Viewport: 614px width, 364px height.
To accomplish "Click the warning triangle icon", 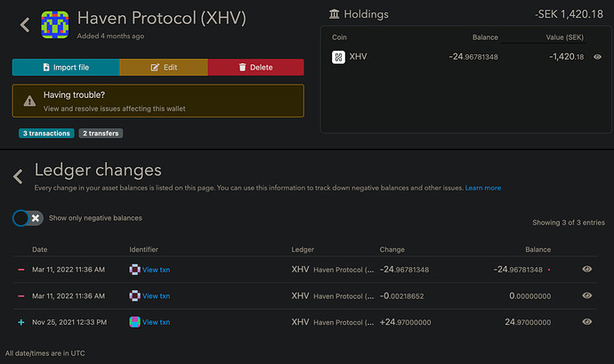I will (x=29, y=101).
